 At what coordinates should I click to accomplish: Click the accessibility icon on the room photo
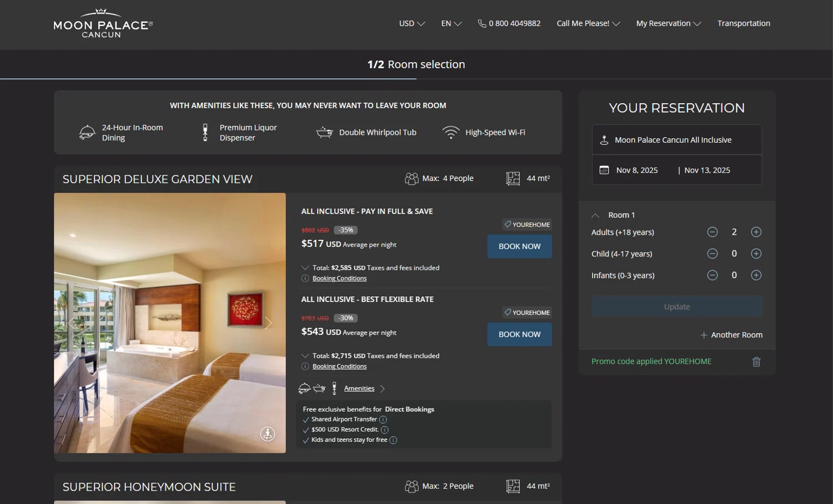(268, 434)
